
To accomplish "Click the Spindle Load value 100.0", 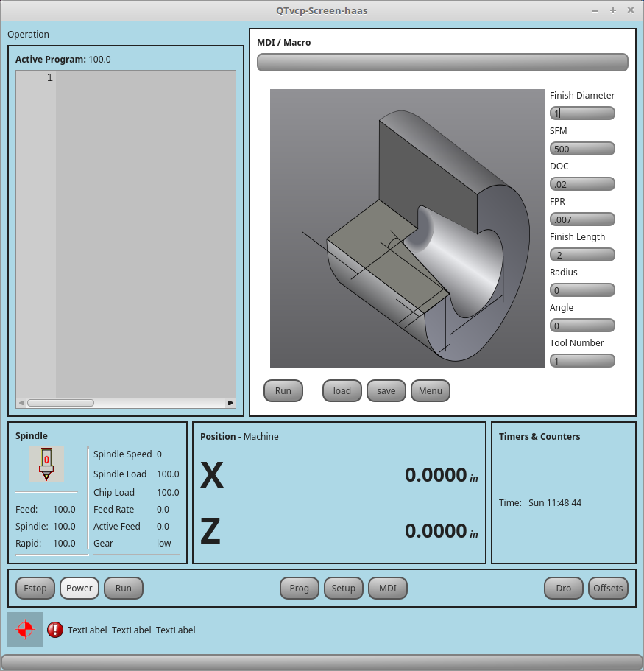I will pyautogui.click(x=168, y=474).
